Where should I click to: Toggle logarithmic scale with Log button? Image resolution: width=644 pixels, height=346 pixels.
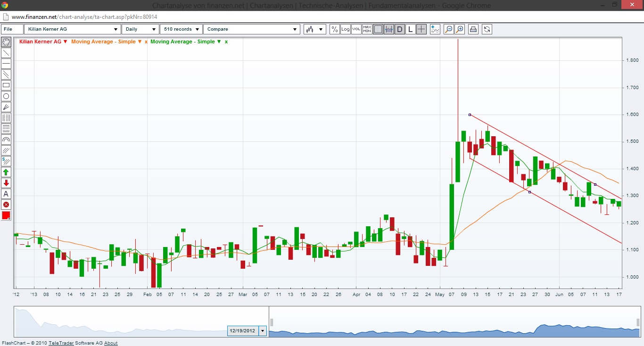pyautogui.click(x=346, y=29)
